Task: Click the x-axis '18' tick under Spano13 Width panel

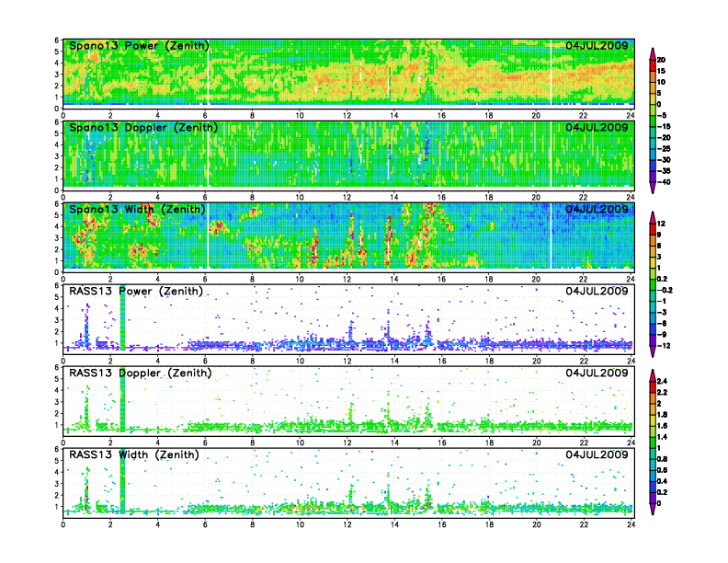Action: click(488, 279)
